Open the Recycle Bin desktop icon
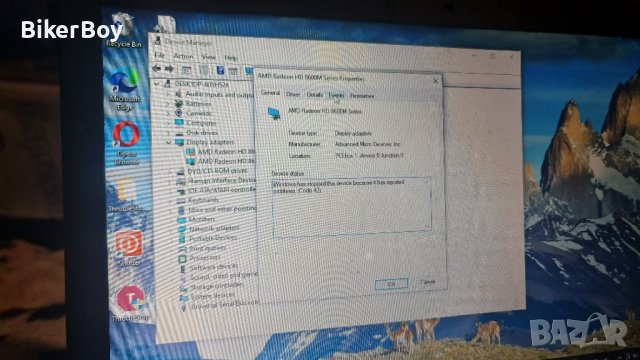Image resolution: width=640 pixels, height=360 pixels. pyautogui.click(x=123, y=31)
